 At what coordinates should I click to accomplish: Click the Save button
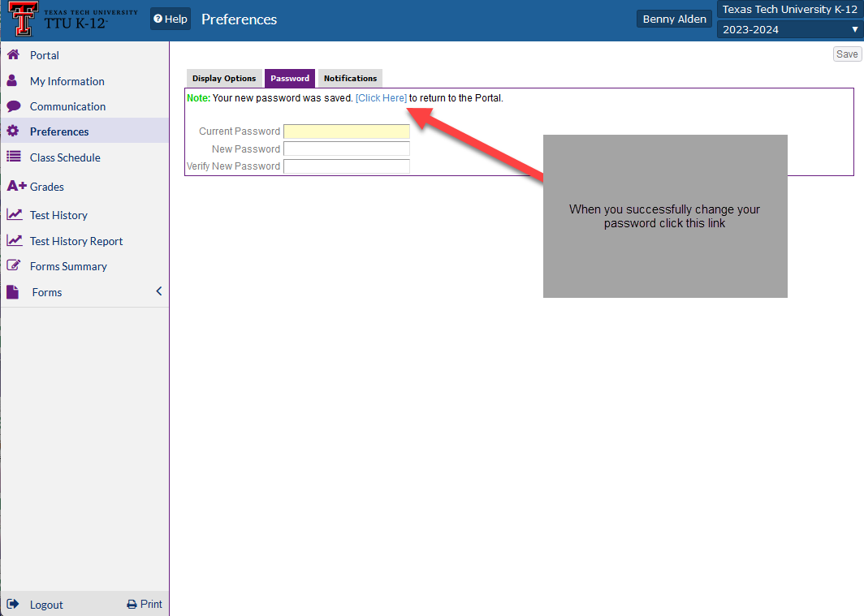(x=847, y=53)
